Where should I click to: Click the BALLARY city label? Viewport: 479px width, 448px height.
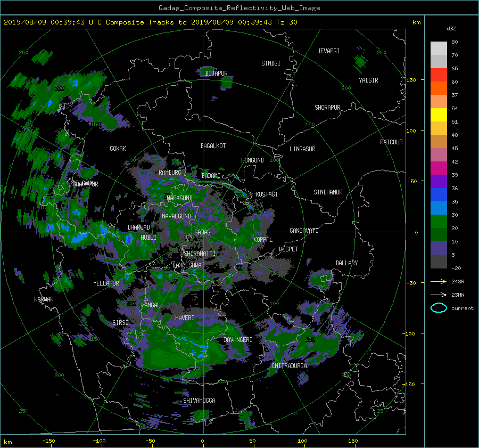tap(346, 263)
